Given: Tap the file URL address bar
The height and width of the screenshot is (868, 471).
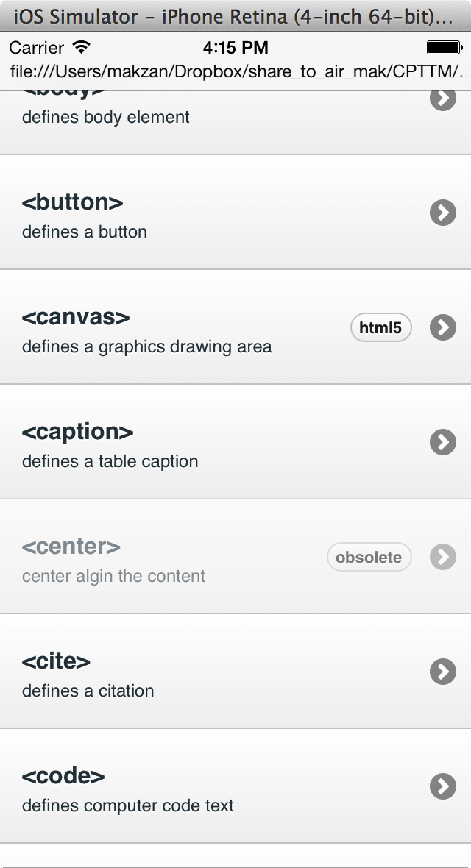Looking at the screenshot, I should [x=235, y=71].
